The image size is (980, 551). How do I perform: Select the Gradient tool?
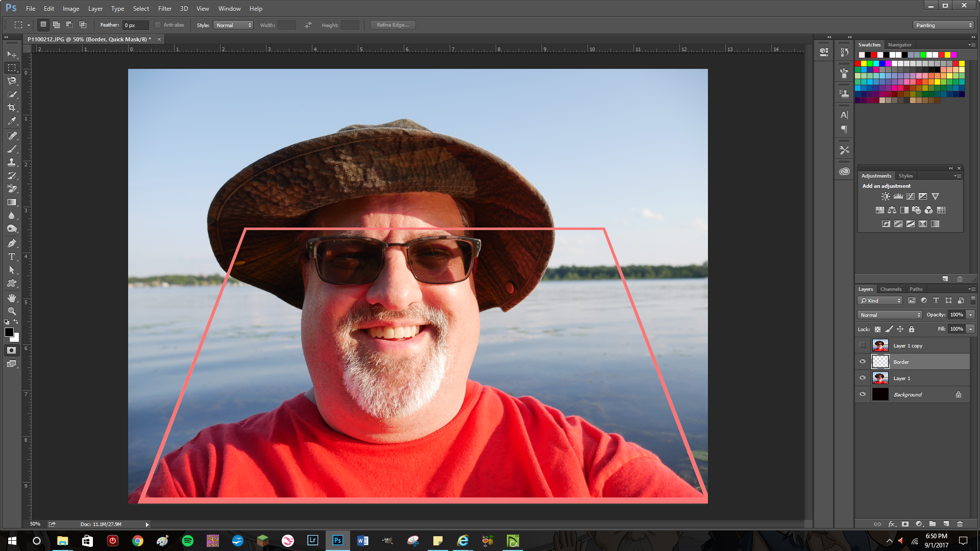click(x=12, y=202)
